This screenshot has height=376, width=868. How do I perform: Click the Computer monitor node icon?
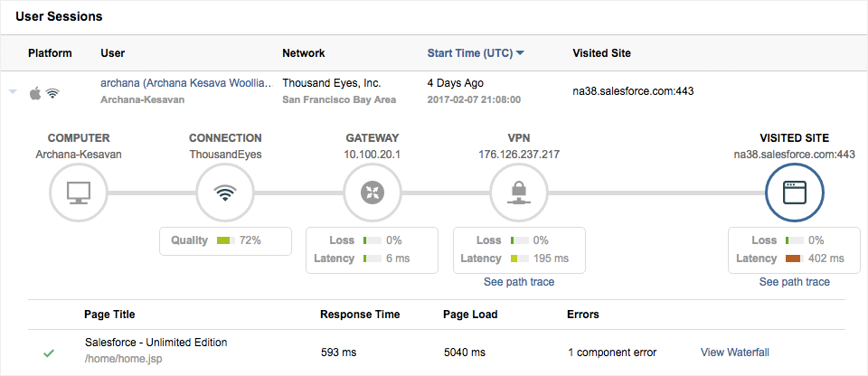(x=79, y=193)
